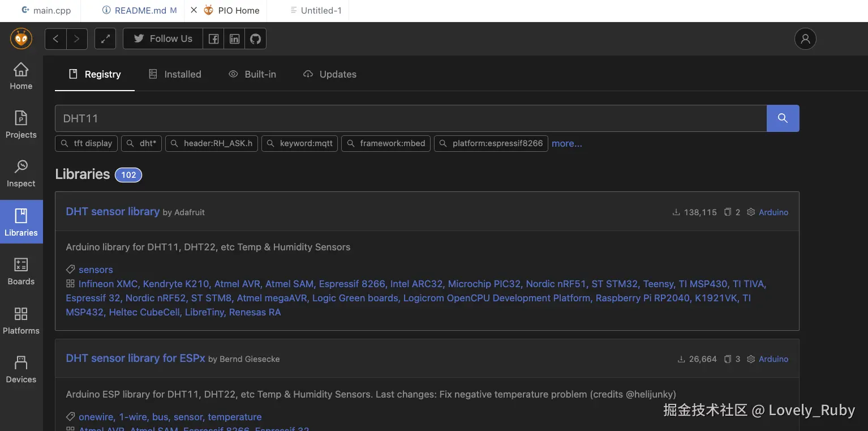Open the PlatformIO Facebook page icon
Image resolution: width=868 pixels, height=431 pixels.
click(213, 39)
